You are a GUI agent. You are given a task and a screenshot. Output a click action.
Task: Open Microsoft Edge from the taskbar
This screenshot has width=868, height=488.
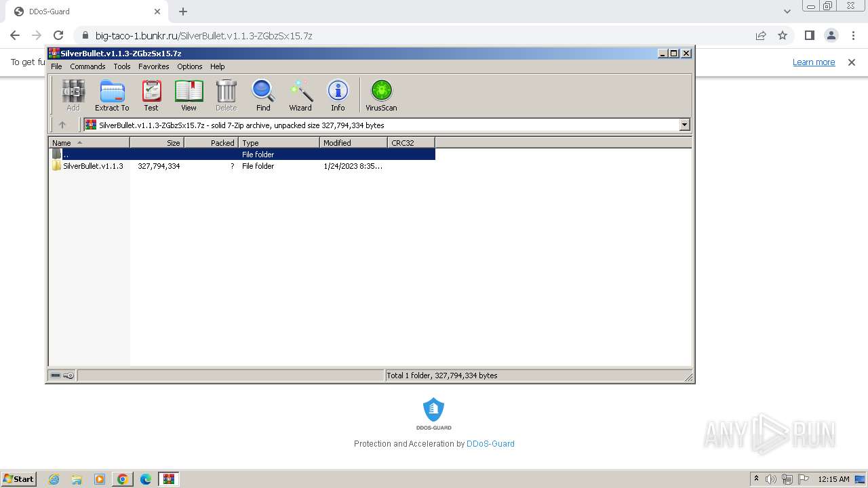click(x=146, y=479)
